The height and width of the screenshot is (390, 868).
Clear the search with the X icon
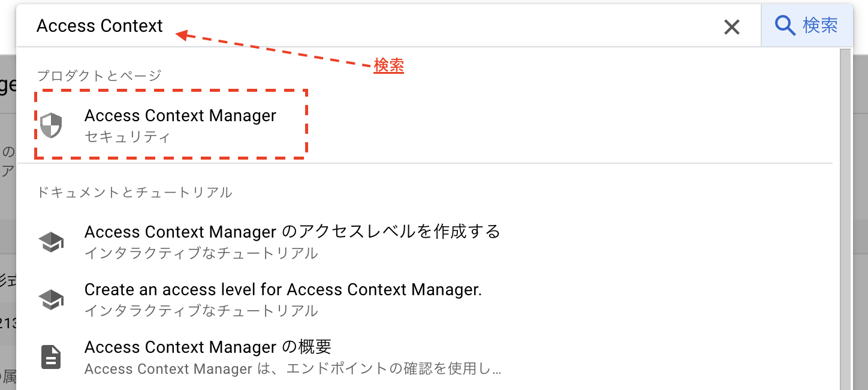coord(732,27)
